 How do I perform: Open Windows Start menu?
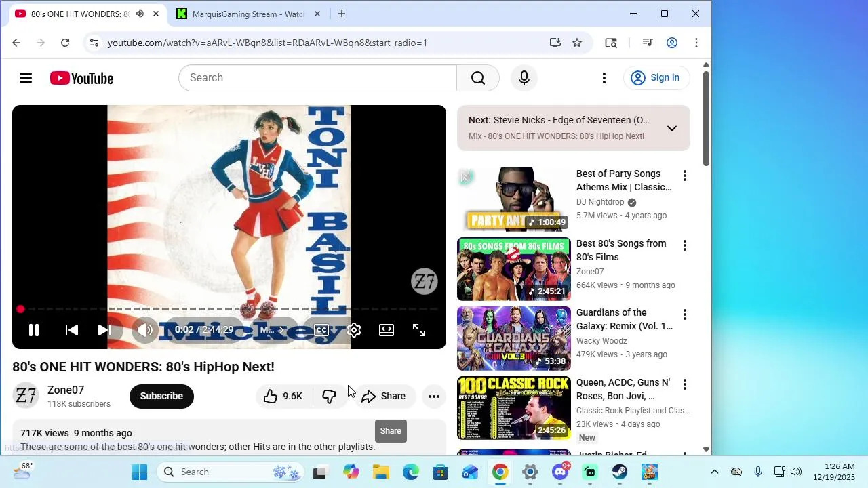click(139, 472)
